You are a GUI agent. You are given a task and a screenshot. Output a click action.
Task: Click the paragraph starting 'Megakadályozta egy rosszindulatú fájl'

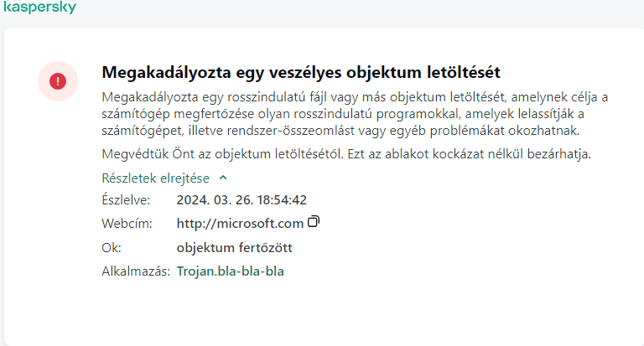pyautogui.click(x=352, y=96)
